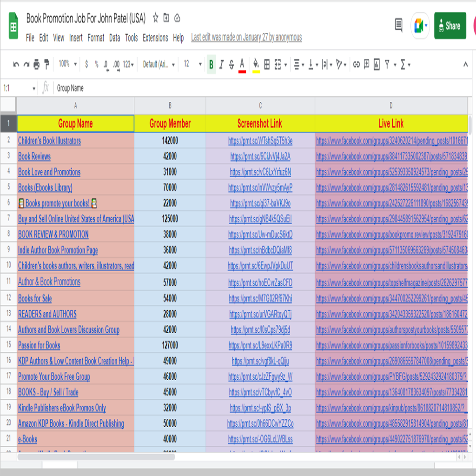Click the Google Sheets home icon
The height and width of the screenshot is (476, 476).
13,26
